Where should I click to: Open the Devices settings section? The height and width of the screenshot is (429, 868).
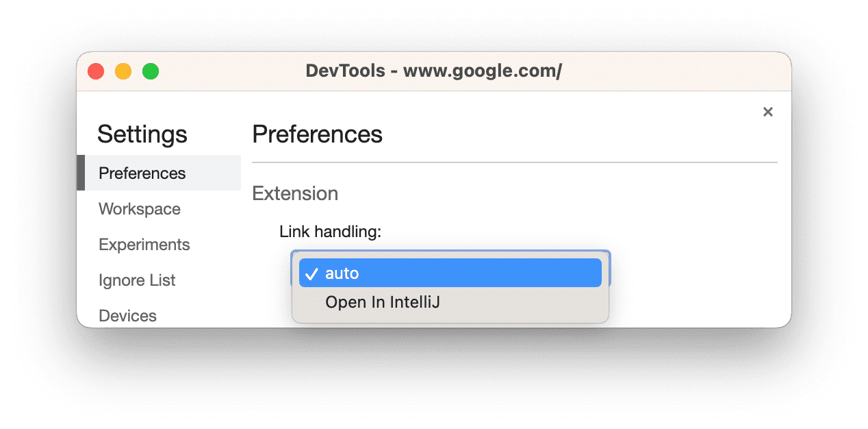pyautogui.click(x=127, y=315)
